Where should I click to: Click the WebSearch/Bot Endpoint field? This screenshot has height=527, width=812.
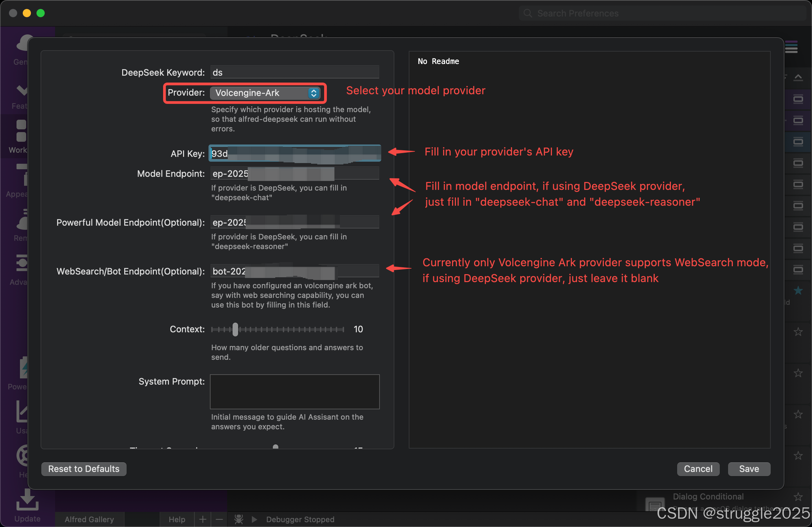295,271
